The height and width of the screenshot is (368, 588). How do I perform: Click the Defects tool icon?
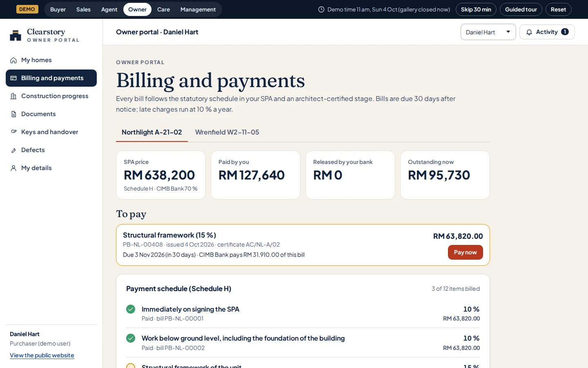pyautogui.click(x=13, y=150)
